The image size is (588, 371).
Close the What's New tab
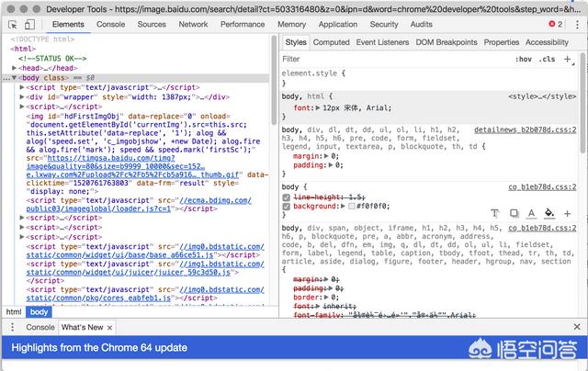[109, 328]
